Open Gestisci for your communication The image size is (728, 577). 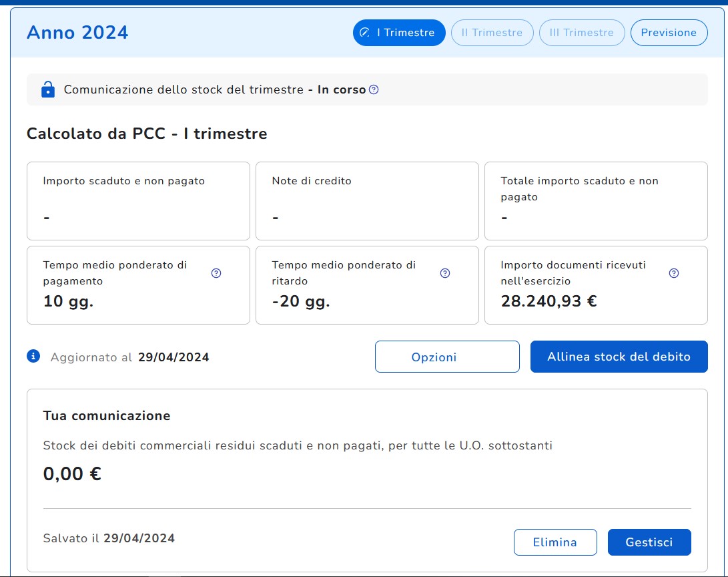coord(649,542)
